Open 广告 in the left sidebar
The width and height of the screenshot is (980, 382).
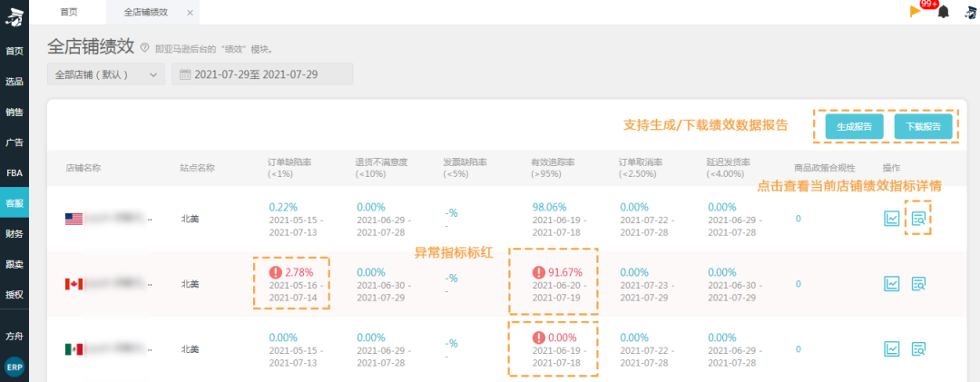(15, 142)
